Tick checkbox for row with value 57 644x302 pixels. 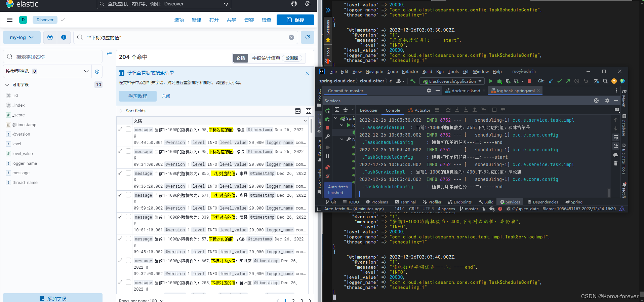(x=128, y=238)
